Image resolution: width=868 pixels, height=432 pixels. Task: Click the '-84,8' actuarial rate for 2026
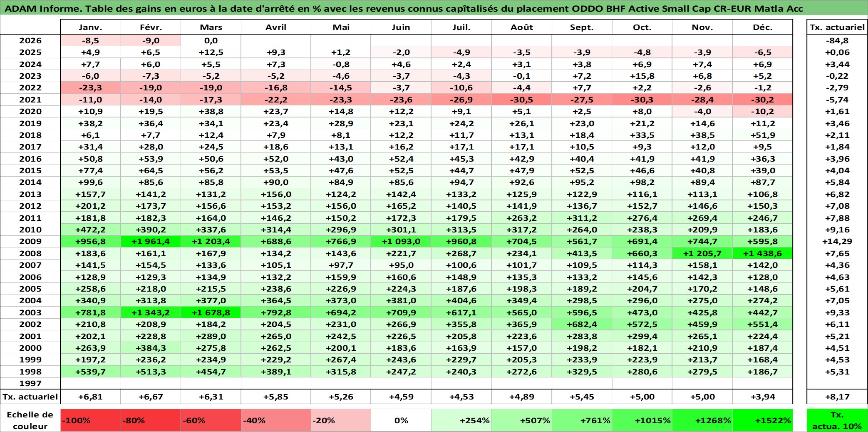tap(837, 41)
